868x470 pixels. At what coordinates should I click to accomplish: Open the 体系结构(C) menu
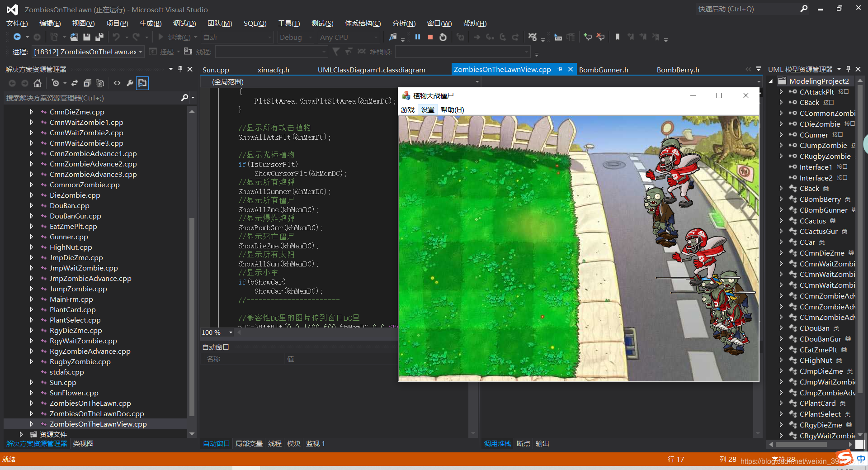tap(363, 24)
